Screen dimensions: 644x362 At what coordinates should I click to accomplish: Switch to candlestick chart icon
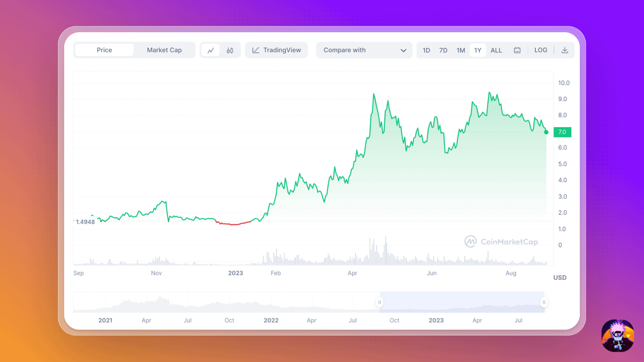pyautogui.click(x=230, y=50)
